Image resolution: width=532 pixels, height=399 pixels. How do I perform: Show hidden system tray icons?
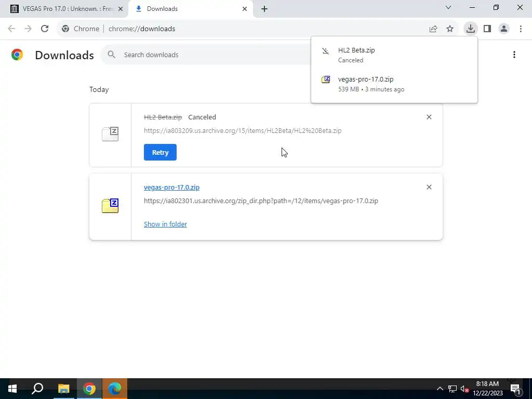(440, 389)
